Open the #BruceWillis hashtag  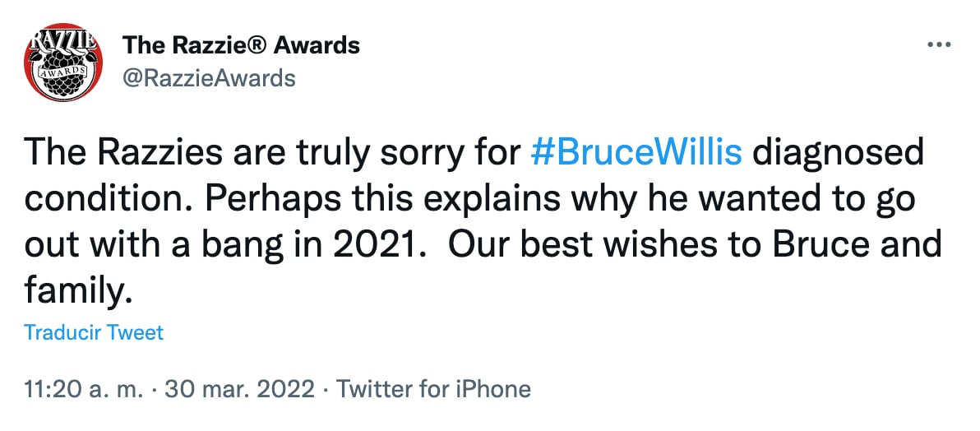(x=637, y=154)
